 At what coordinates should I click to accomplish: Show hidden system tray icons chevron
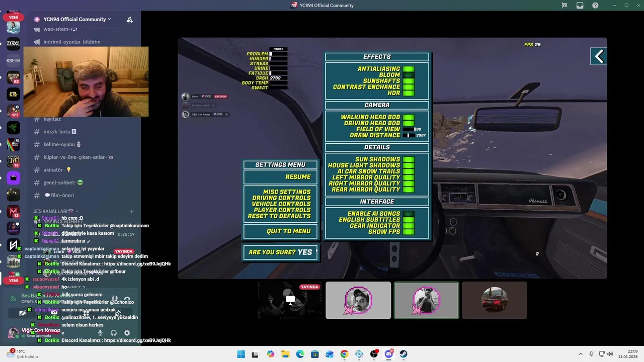580,354
